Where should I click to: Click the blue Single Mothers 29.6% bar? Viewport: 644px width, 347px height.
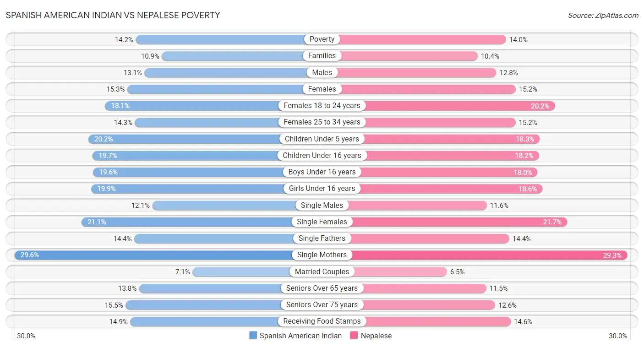pos(156,255)
